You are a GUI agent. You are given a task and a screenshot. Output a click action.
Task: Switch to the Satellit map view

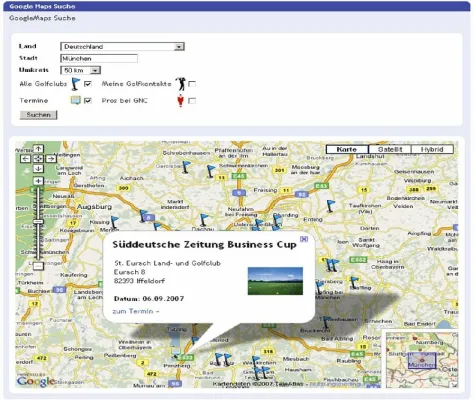(390, 149)
